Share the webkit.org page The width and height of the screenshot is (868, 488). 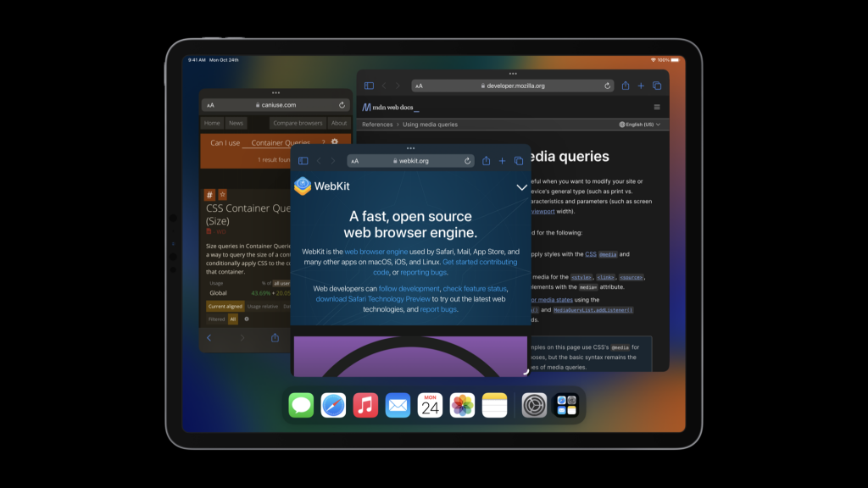coord(486,160)
